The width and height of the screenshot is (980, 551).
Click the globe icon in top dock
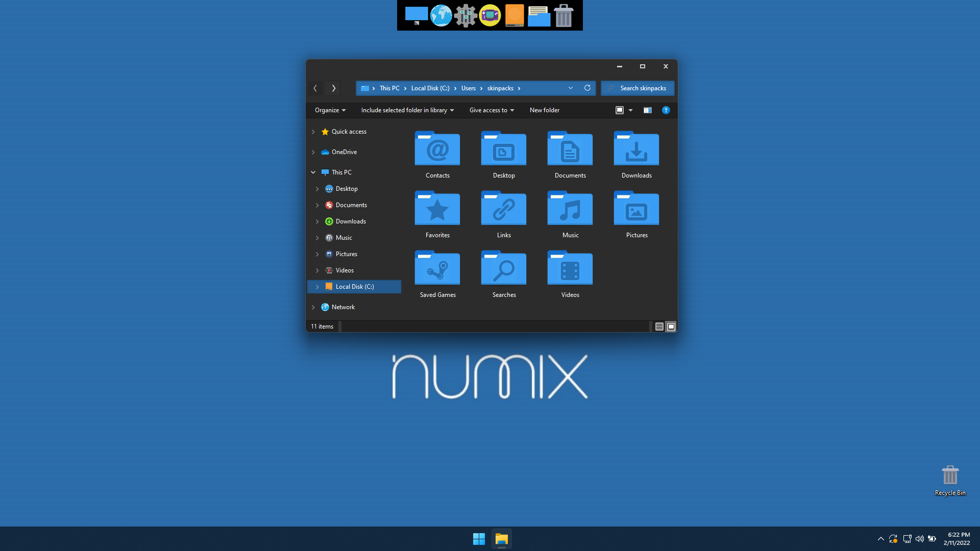[441, 16]
